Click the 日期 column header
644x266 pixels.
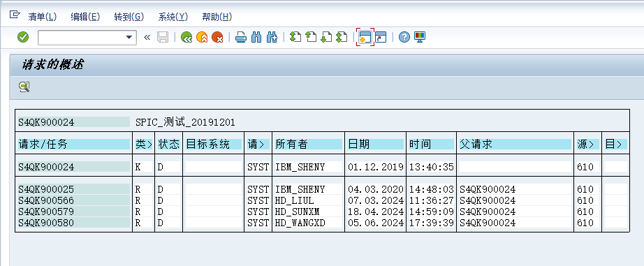point(376,144)
